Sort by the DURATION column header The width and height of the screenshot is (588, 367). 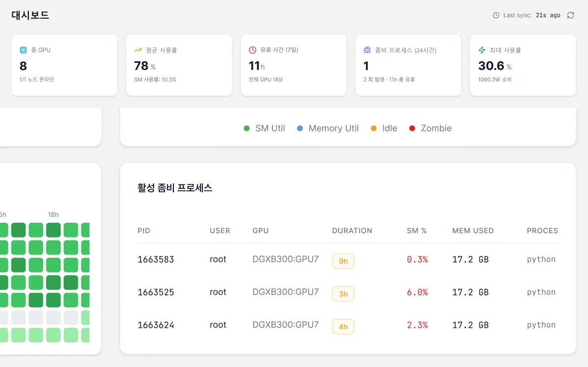(x=352, y=231)
